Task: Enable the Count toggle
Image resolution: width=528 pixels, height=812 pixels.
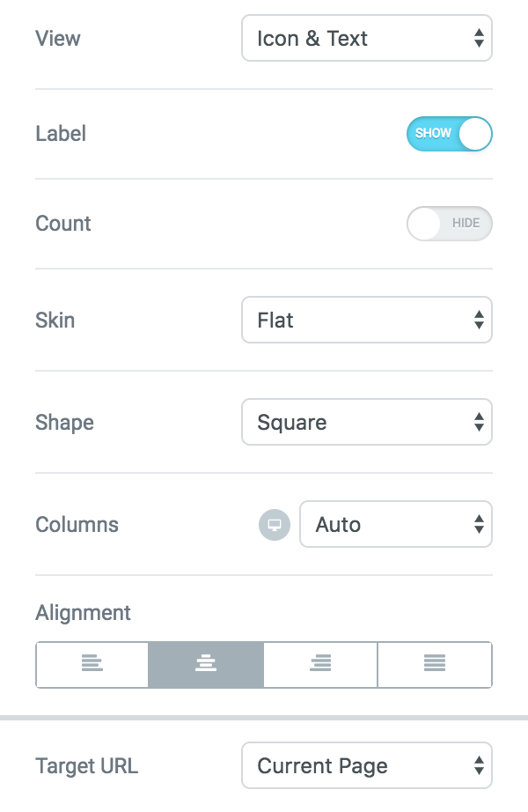Action: (449, 224)
